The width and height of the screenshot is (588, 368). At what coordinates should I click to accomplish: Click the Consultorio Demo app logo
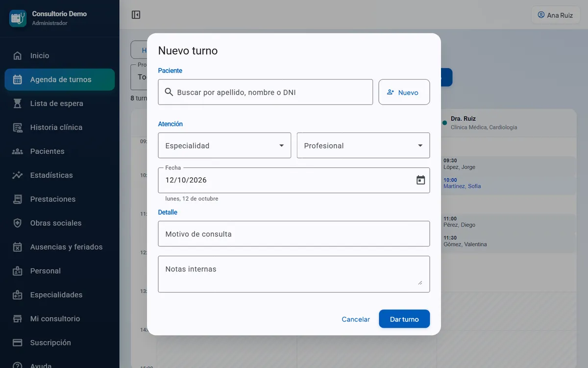pos(18,18)
